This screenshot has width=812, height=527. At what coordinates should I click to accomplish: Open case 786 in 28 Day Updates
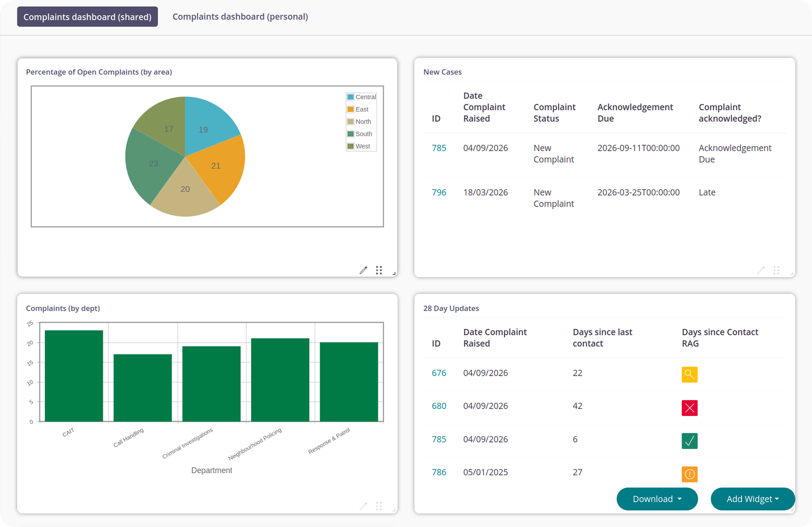click(x=439, y=472)
